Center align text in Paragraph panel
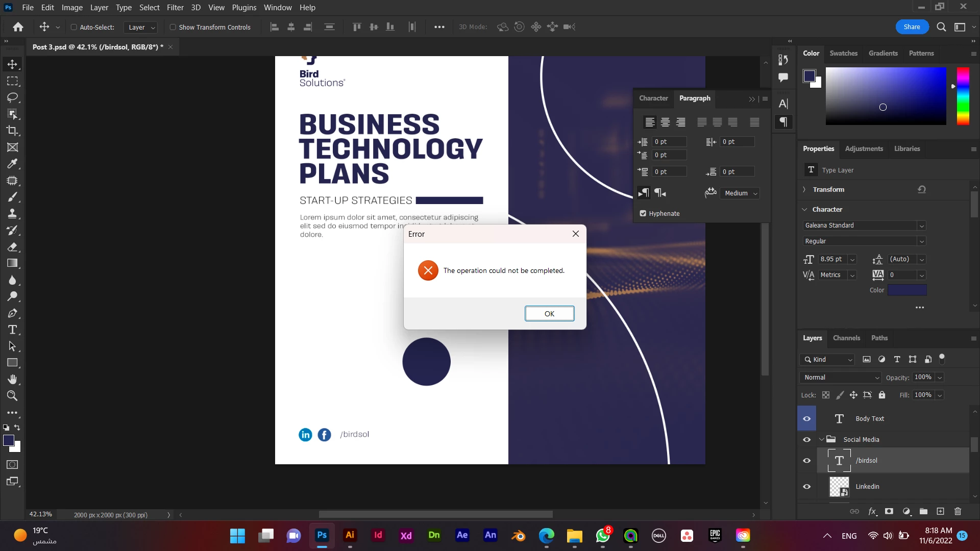The width and height of the screenshot is (980, 551). tap(665, 122)
